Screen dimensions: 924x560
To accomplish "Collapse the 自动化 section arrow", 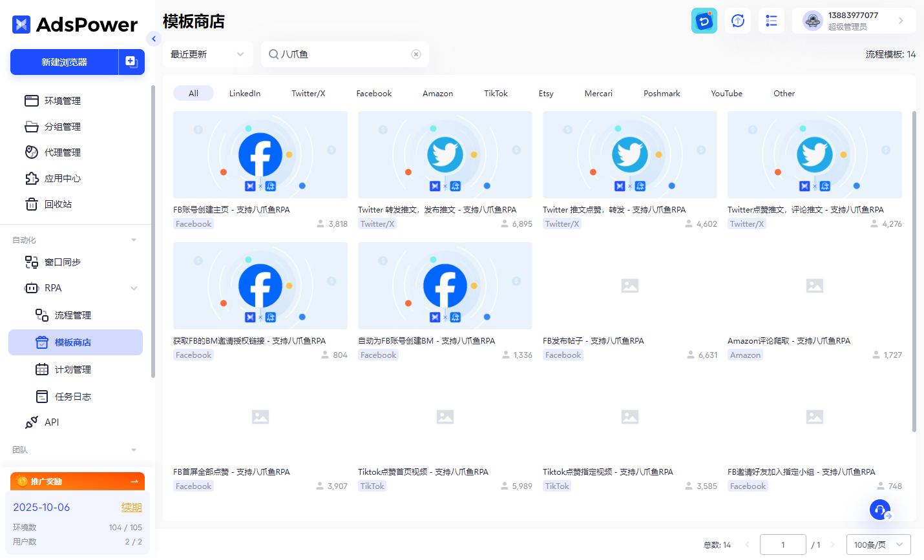I will coord(134,240).
